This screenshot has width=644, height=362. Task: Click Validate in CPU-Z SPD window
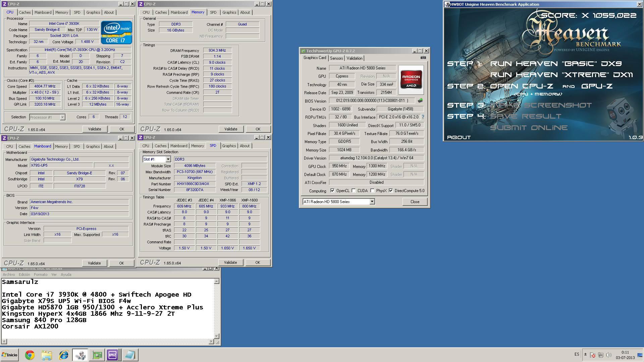click(230, 262)
